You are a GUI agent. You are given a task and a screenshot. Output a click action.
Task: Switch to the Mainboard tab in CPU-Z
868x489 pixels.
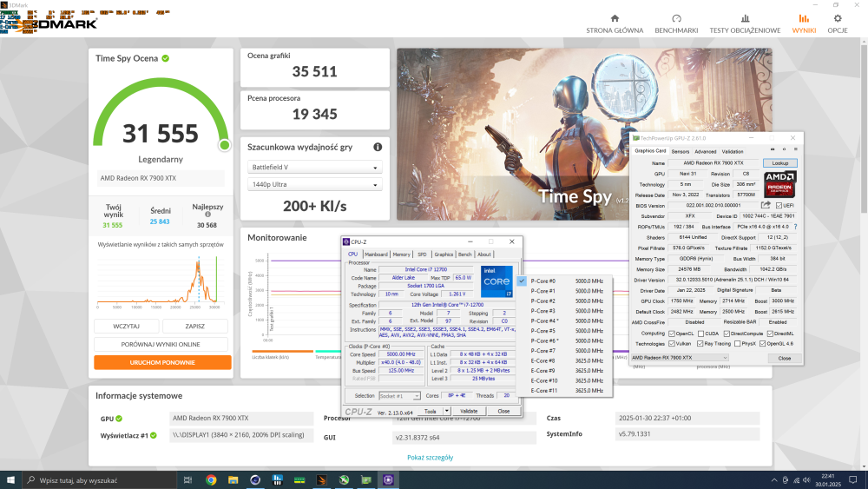click(376, 254)
